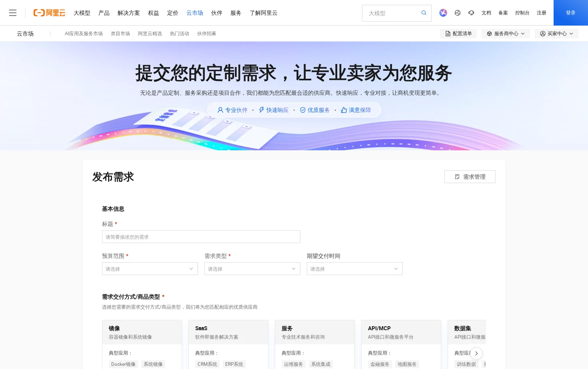Screen dimensions: 588x369
Task: Select the API/MCP product type card
Action: [x=401, y=344]
